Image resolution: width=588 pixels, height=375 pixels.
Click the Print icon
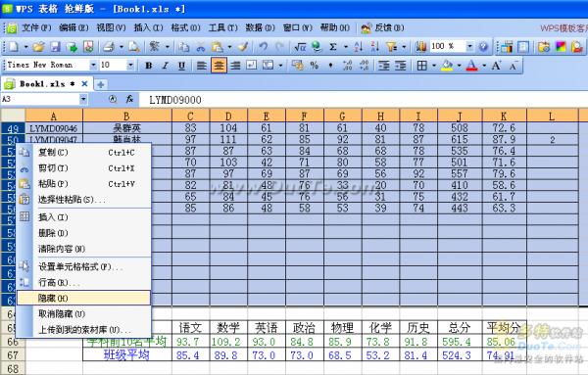pyautogui.click(x=109, y=46)
